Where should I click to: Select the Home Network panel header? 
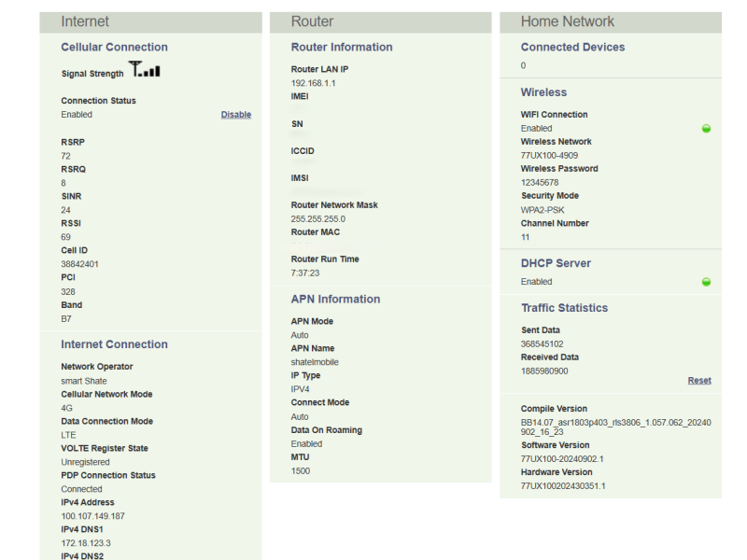(568, 21)
